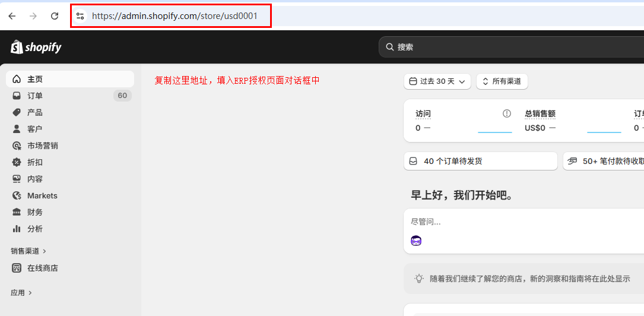Screen dimensions: 644x316
Task: Click the 内容 image icon
Action: 17,179
